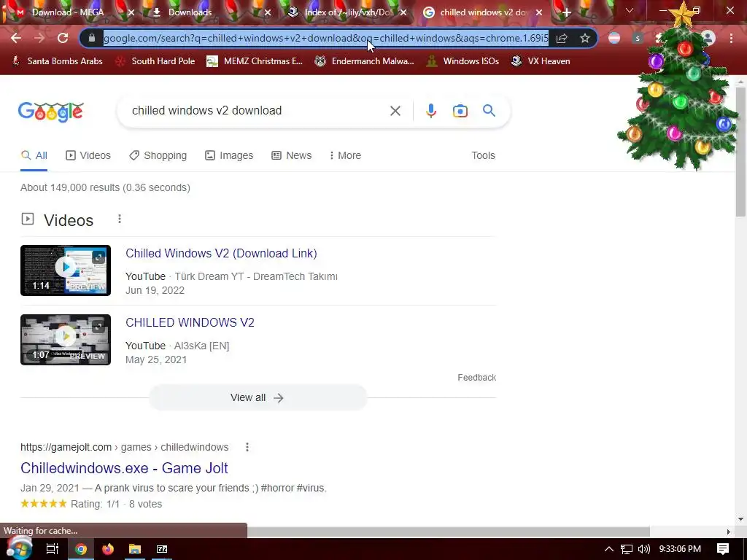
Task: Open the striped flag extension icon
Action: tap(614, 38)
